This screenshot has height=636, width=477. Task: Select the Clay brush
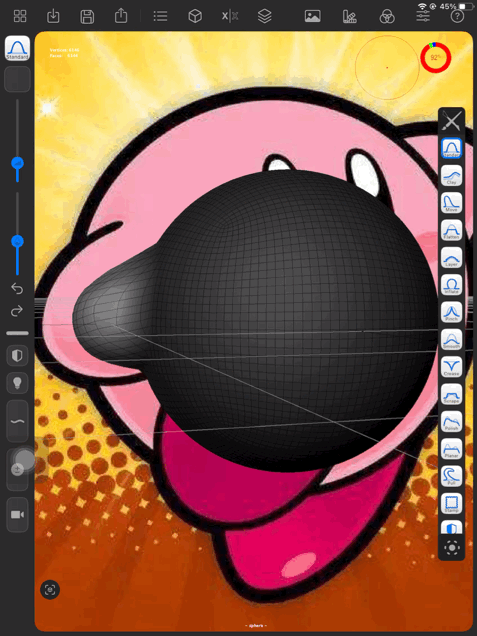[451, 176]
